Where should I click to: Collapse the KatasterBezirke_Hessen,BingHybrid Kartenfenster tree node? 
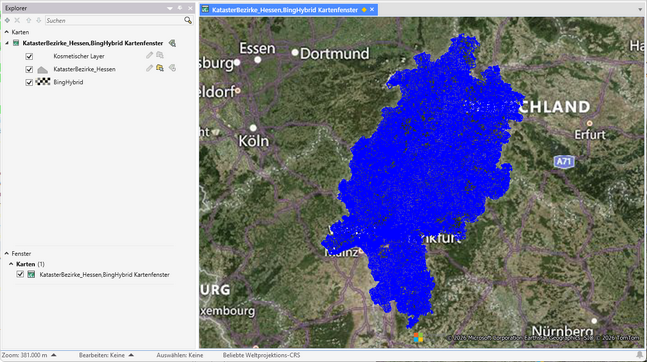coord(7,43)
